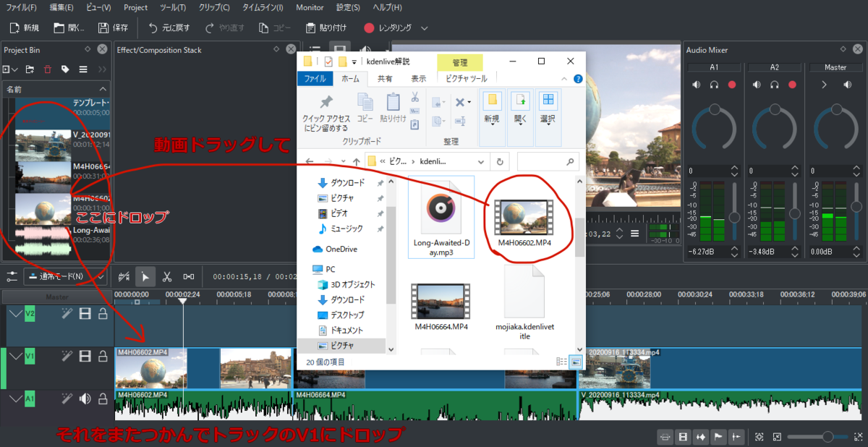This screenshot has width=868, height=447.
Task: Select the razor (scissors) cut tool
Action: (x=166, y=276)
